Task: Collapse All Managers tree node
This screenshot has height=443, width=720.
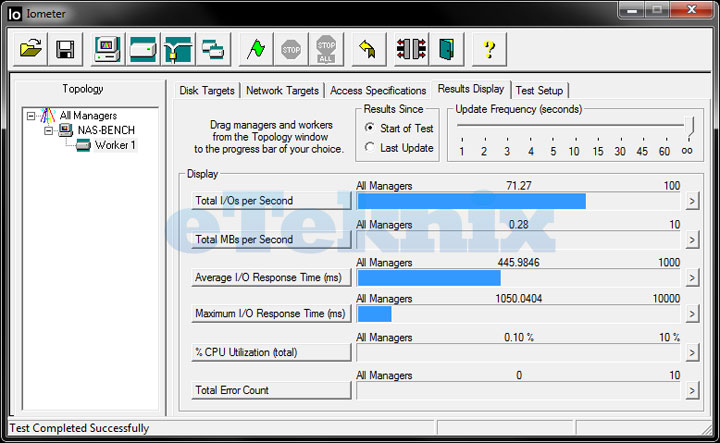Action: pyautogui.click(x=31, y=116)
